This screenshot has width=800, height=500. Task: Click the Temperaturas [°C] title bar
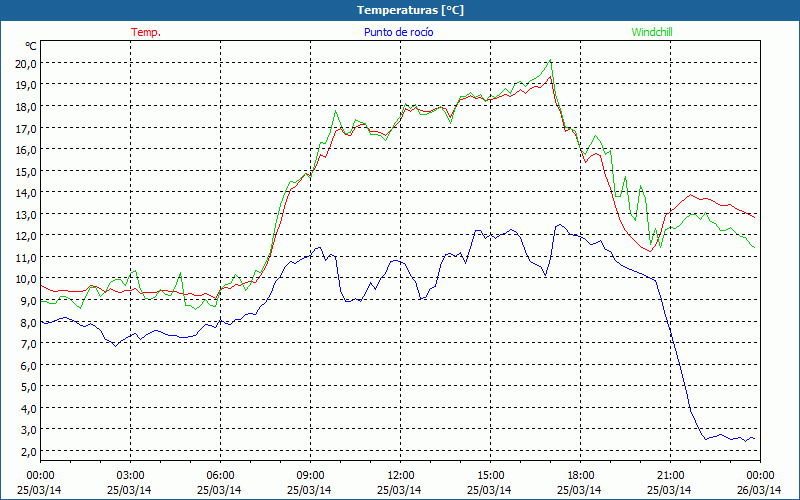(400, 10)
